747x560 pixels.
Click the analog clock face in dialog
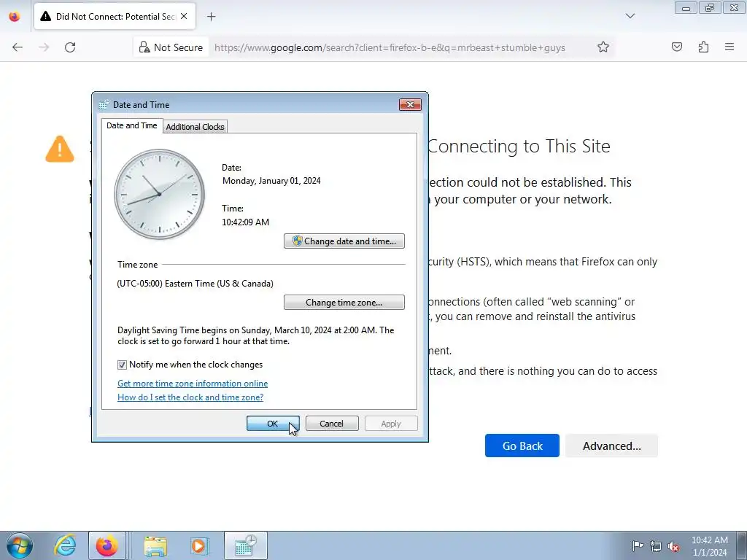pos(159,194)
